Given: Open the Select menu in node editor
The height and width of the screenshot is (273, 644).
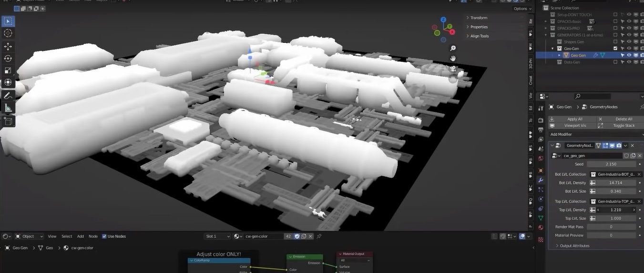Looking at the screenshot, I should 67,236.
